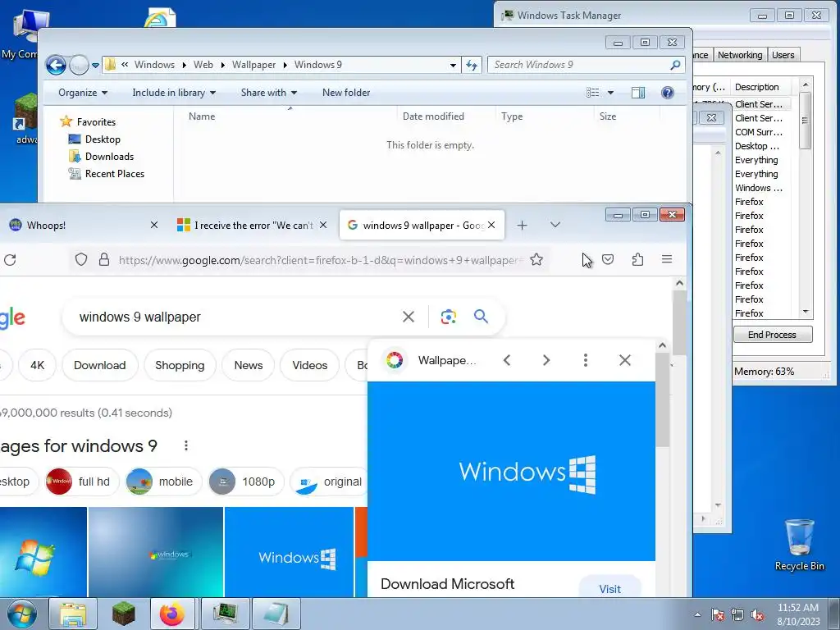The height and width of the screenshot is (630, 840).
Task: Open a new Firefox tab with plus button
Action: tap(522, 226)
